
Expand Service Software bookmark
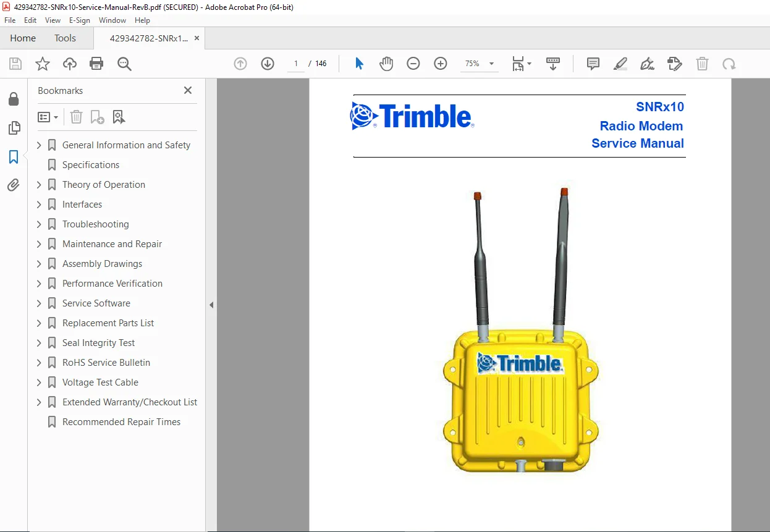point(39,303)
